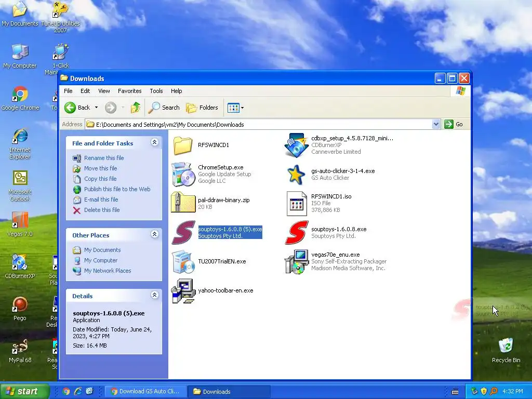Collapse the File and Folder Tasks panel

pyautogui.click(x=154, y=142)
